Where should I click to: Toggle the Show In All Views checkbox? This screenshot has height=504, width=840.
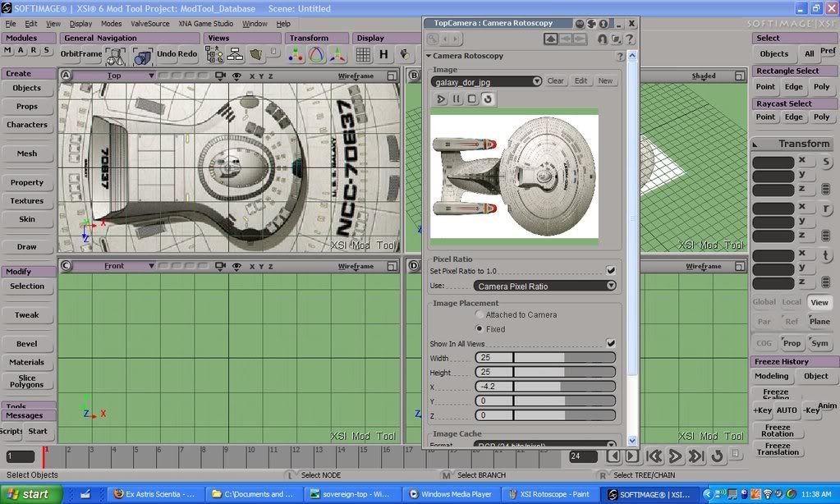tap(611, 343)
